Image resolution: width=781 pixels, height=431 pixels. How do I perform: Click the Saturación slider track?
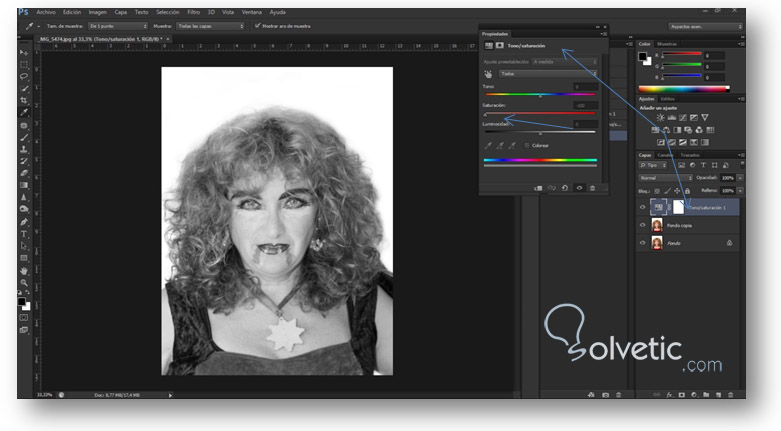click(539, 114)
